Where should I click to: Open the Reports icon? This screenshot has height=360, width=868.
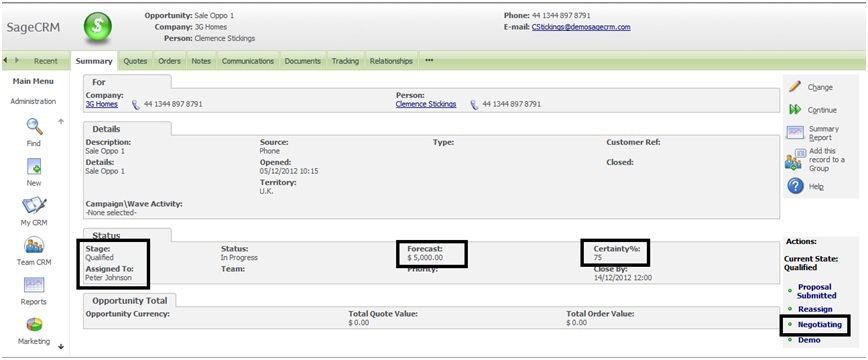pyautogui.click(x=34, y=285)
